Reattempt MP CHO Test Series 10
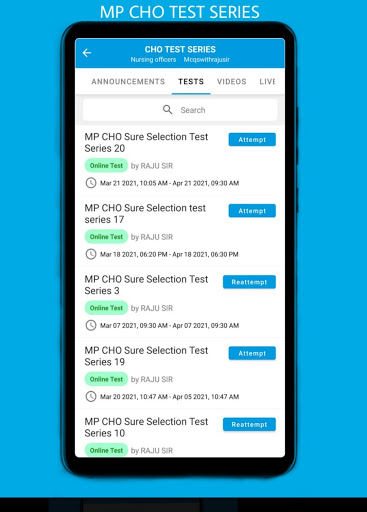The width and height of the screenshot is (367, 512). coord(249,424)
